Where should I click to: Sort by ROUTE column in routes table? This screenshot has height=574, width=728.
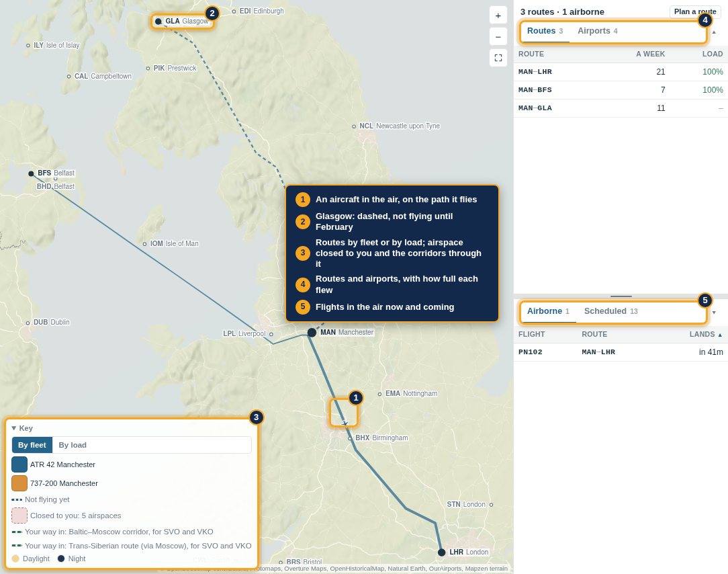531,54
